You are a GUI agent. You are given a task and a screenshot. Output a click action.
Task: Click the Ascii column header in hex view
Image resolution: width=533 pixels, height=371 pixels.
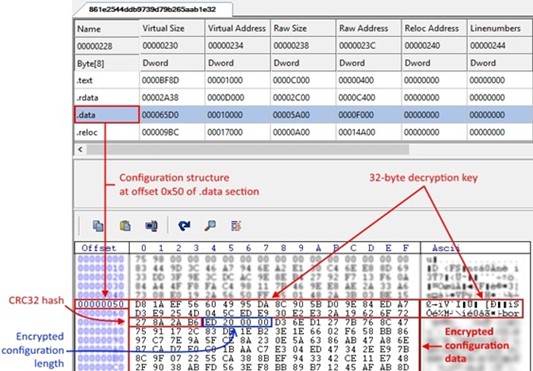[x=446, y=248]
